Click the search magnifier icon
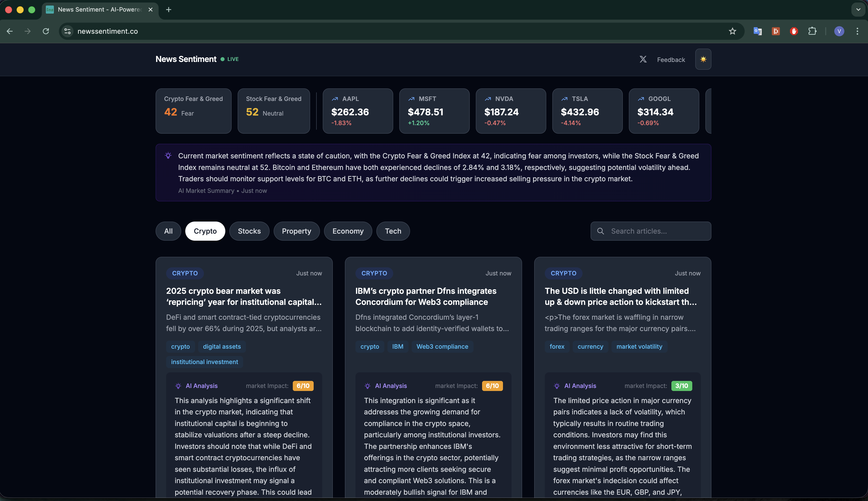Screen dimensions: 868x501 [x=601, y=231]
